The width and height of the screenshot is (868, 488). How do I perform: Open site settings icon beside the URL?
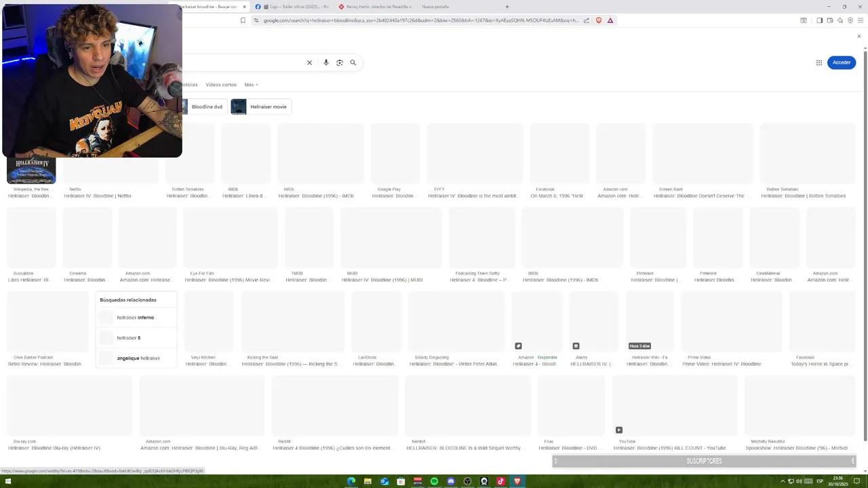256,20
